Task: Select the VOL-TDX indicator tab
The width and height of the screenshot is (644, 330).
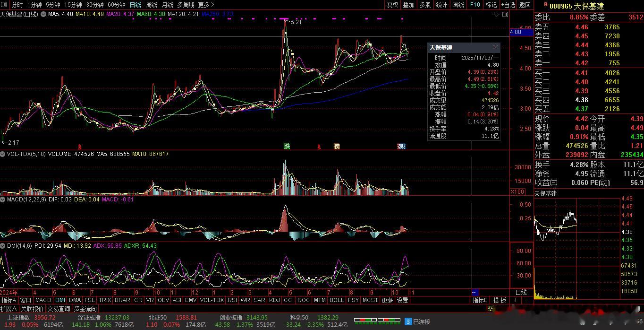Action: 212,300
